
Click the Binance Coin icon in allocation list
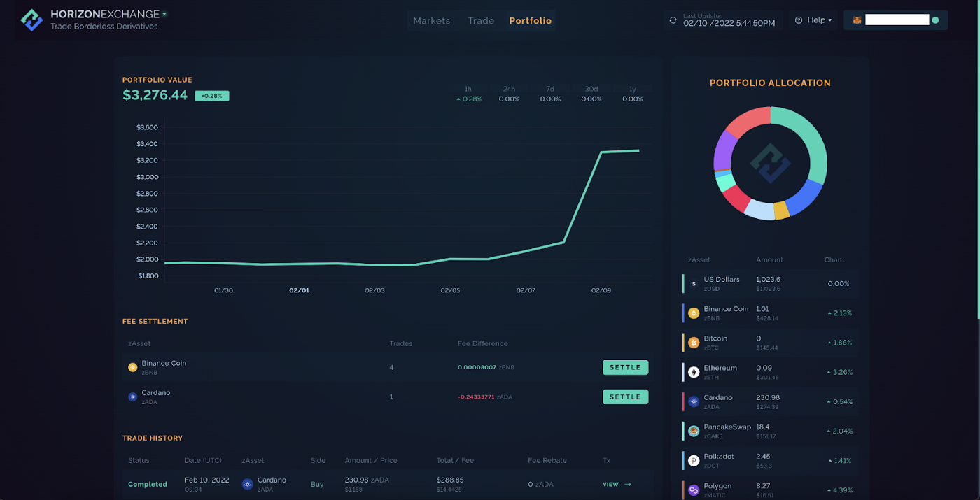tap(694, 313)
